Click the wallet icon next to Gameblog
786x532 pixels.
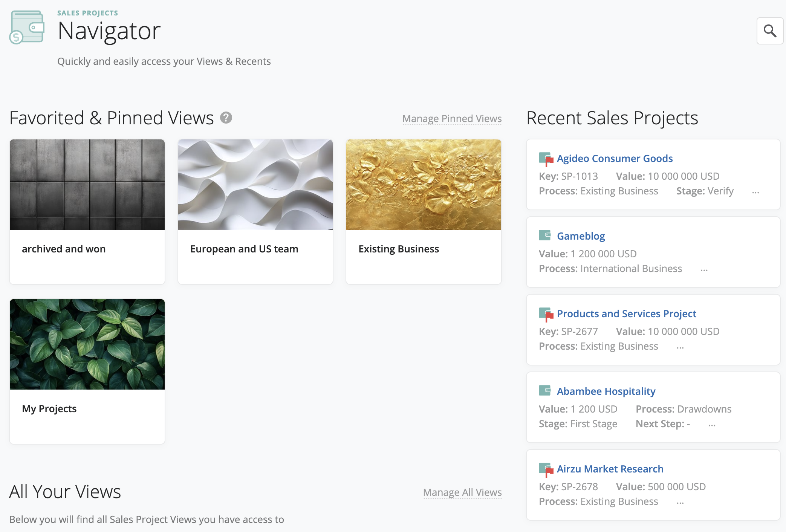pyautogui.click(x=545, y=235)
